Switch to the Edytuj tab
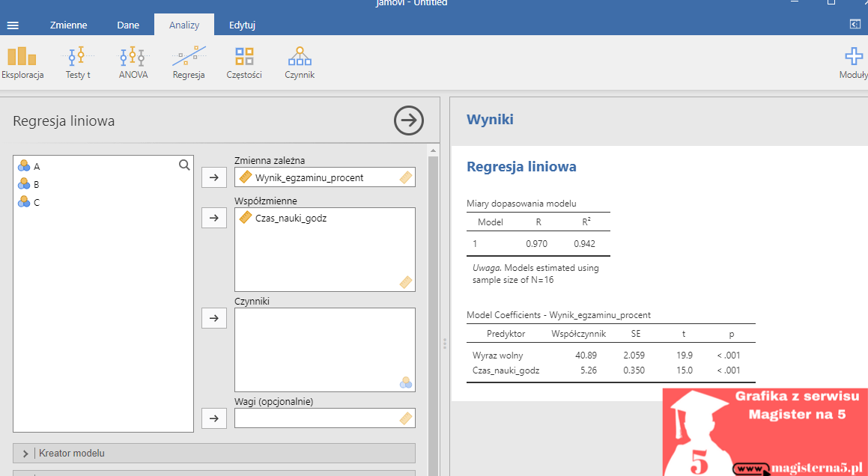Viewport: 868px width, 476px height. tap(242, 25)
